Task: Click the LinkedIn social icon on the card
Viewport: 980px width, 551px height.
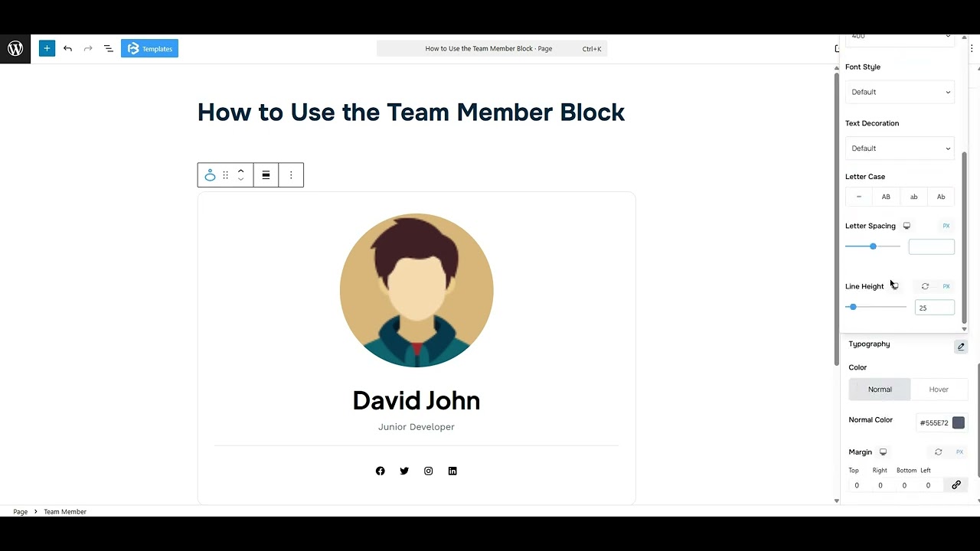Action: 452,471
